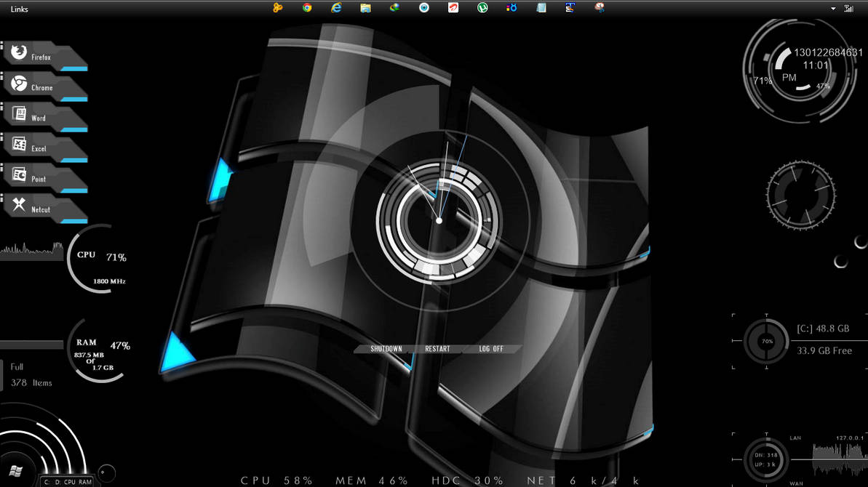Launch uTorrent from the top bar
The width and height of the screenshot is (868, 487).
tap(482, 8)
